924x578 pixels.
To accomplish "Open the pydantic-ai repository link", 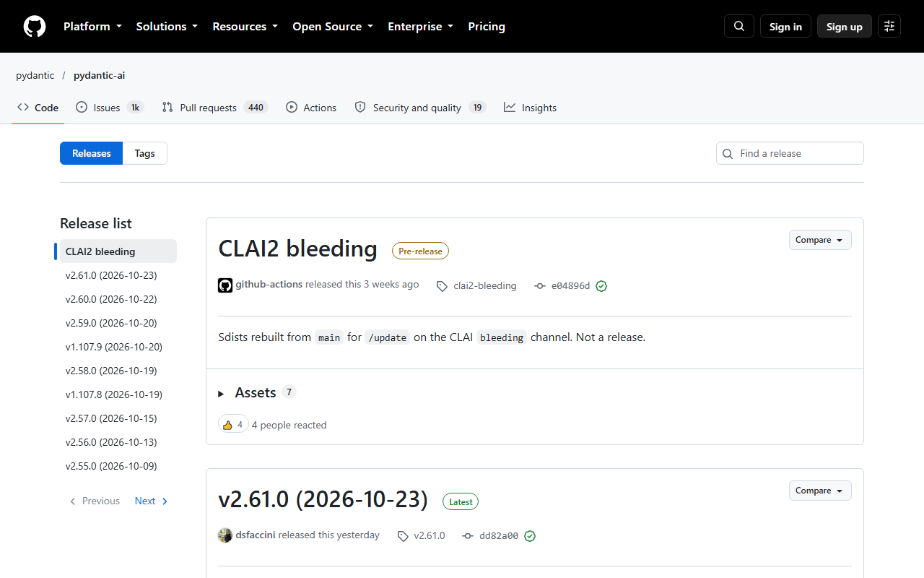I will [99, 75].
